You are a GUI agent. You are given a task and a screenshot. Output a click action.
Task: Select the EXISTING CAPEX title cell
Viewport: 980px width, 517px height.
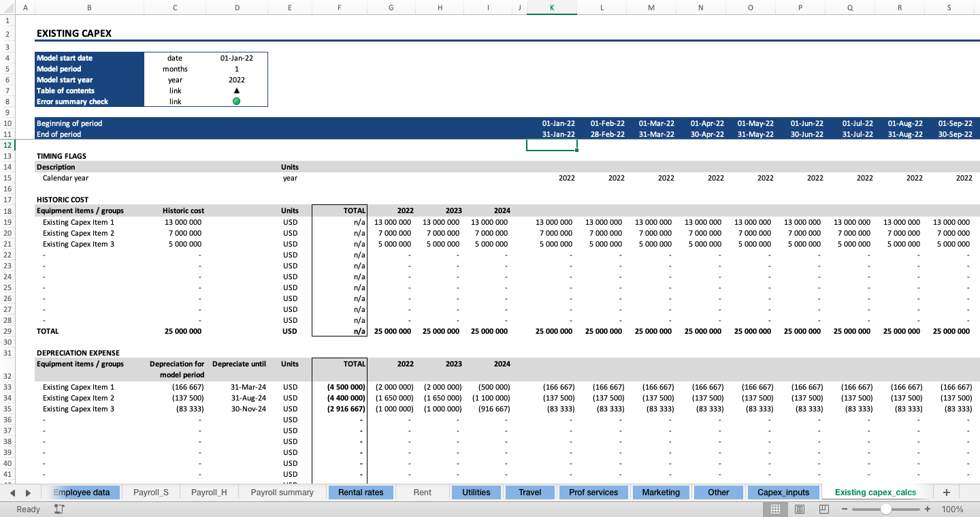pos(74,33)
